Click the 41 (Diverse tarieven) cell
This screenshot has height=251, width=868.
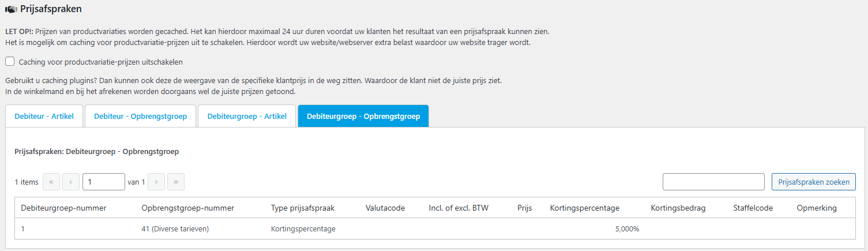pos(175,228)
